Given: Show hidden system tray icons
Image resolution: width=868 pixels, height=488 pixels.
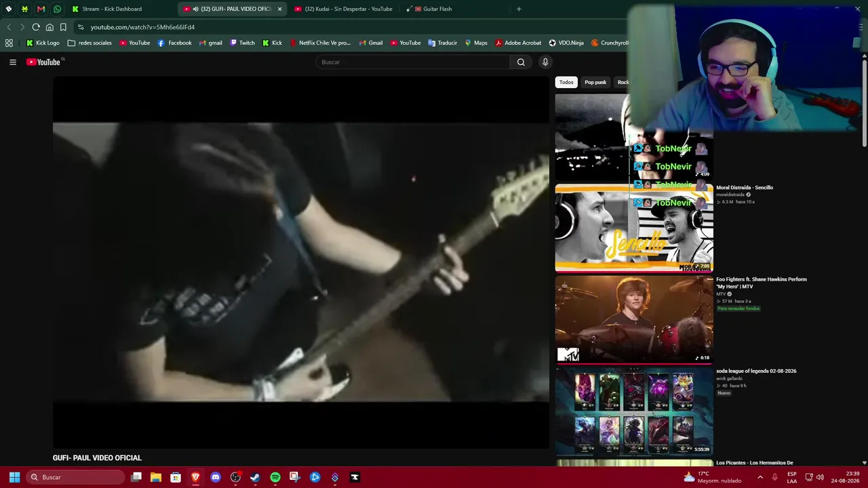Looking at the screenshot, I should 760,477.
